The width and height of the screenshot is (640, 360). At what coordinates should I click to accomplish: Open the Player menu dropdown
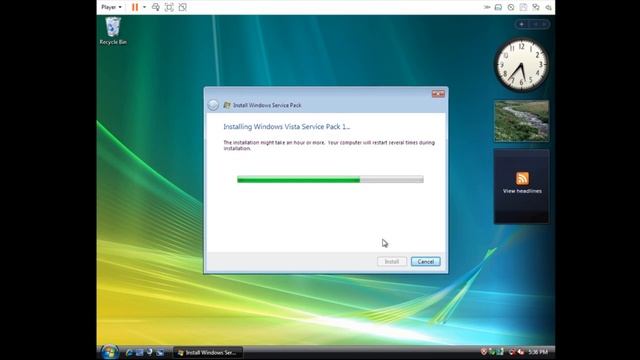[x=111, y=7]
